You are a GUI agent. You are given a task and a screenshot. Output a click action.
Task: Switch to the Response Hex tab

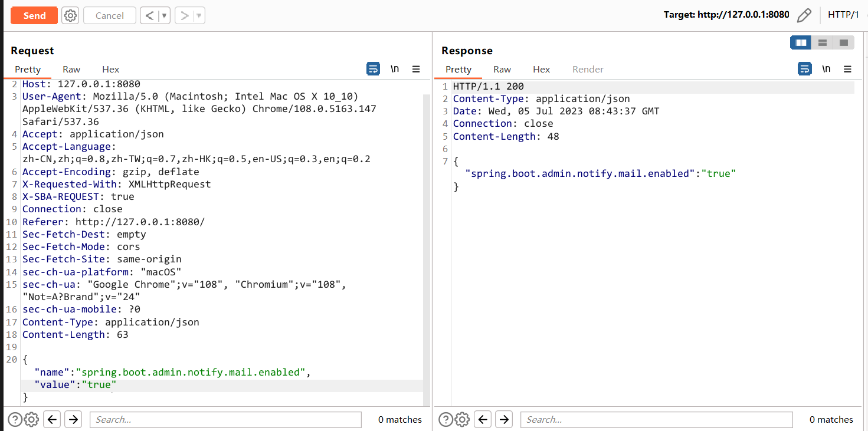(x=541, y=69)
